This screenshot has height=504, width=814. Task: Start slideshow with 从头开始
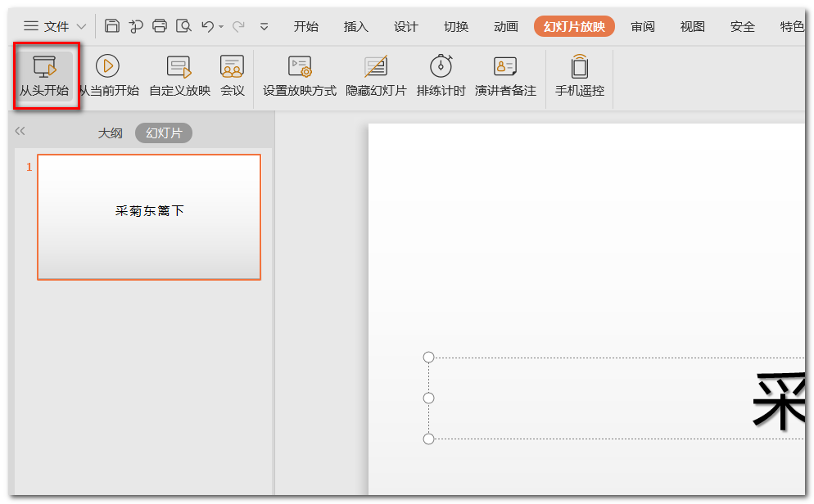pos(45,76)
